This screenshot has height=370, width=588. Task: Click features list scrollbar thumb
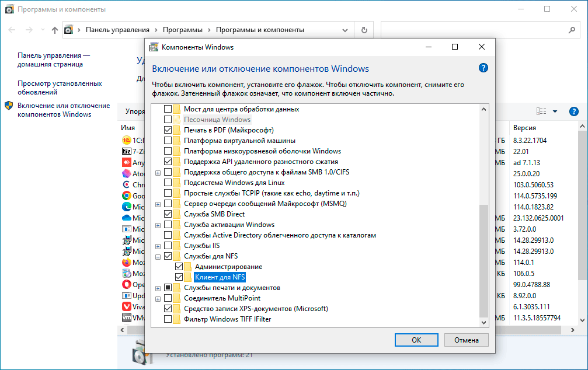tap(483, 260)
